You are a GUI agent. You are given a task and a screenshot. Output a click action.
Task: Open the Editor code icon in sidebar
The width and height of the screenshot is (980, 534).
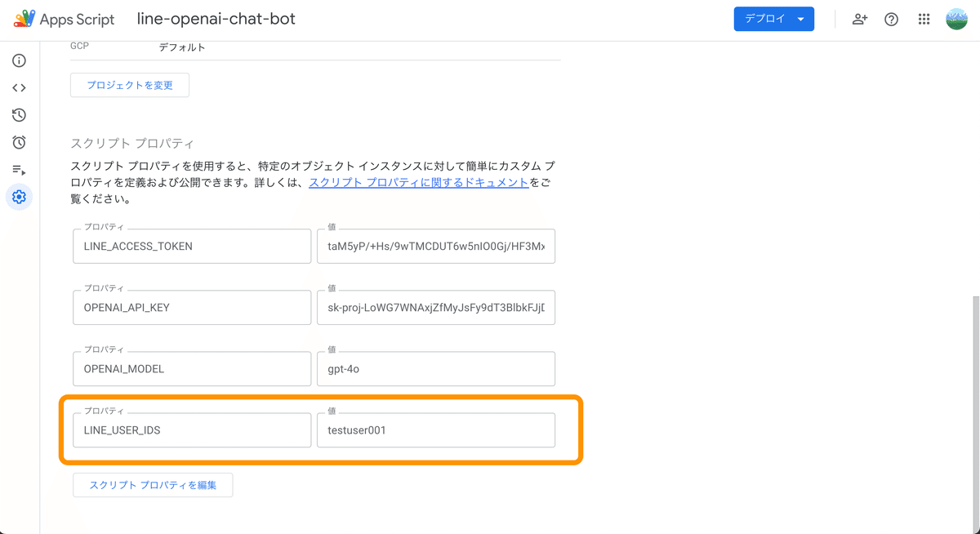tap(19, 88)
